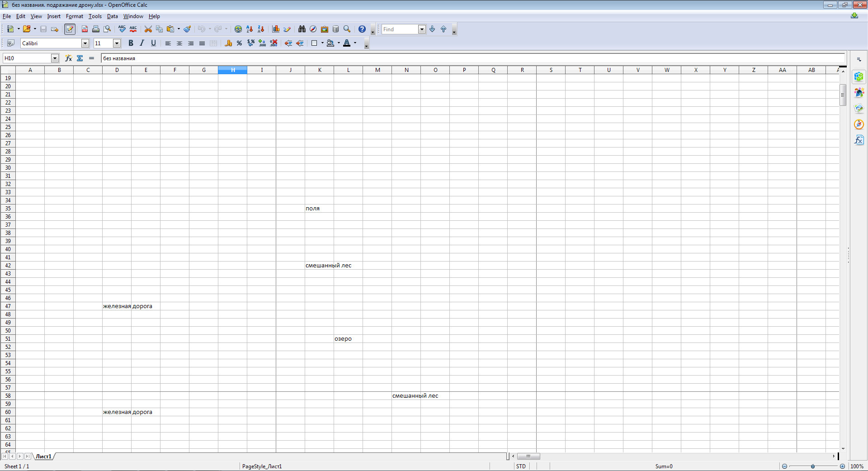Toggle Show Draw Functions

[x=287, y=29]
